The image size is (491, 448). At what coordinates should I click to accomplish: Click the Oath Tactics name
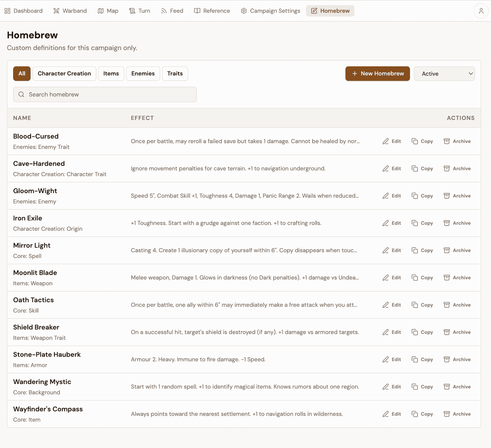[x=34, y=300]
